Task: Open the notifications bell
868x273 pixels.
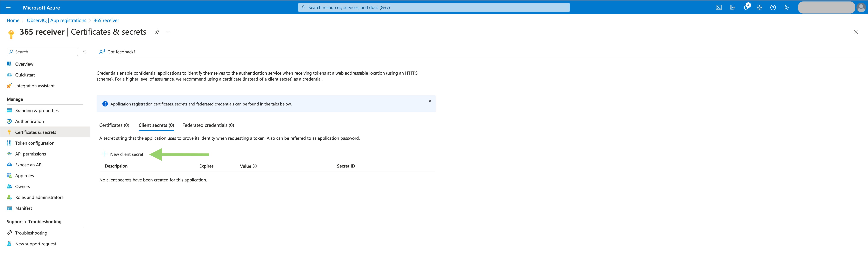Action: 746,7
